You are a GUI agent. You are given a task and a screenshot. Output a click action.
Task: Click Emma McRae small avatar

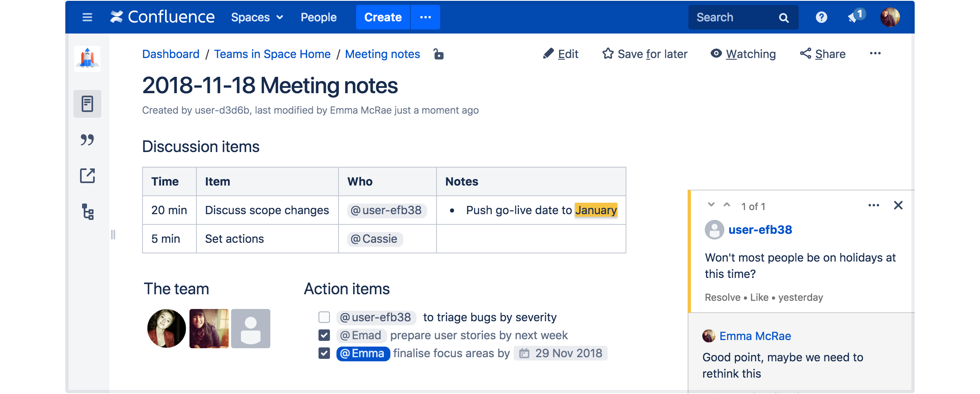(x=709, y=336)
